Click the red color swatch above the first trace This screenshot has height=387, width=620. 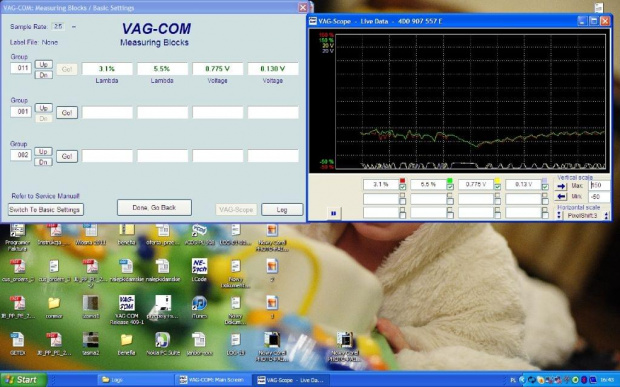tap(403, 181)
